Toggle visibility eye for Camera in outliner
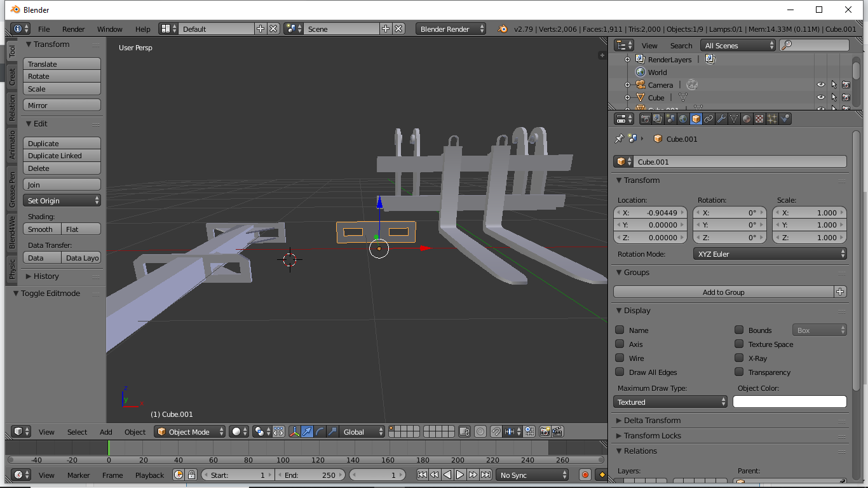This screenshot has height=488, width=868. click(821, 85)
